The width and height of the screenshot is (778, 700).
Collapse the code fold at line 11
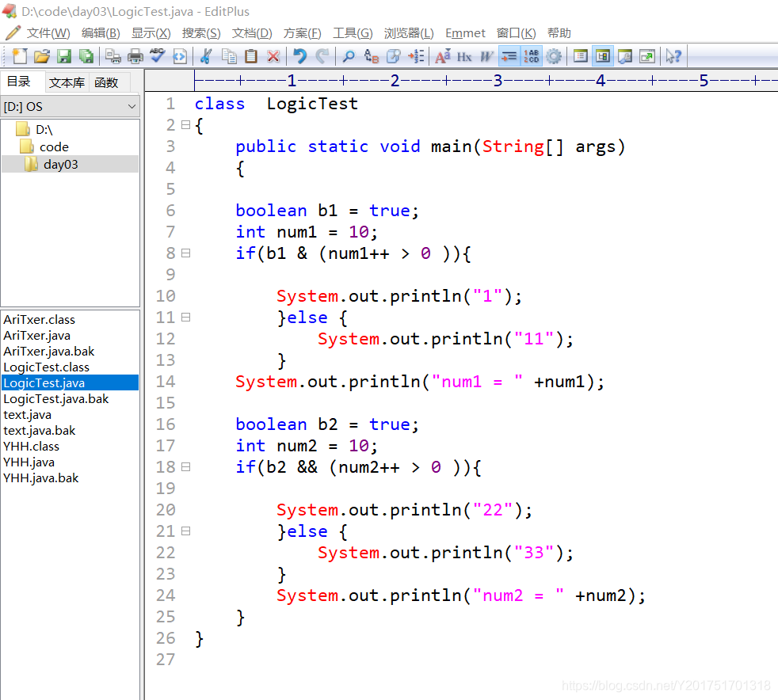click(x=185, y=318)
